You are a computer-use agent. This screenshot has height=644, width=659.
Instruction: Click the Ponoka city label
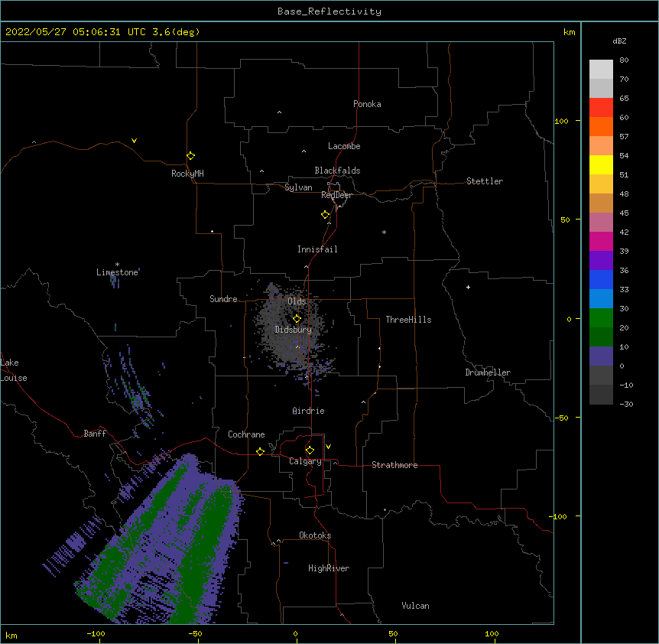point(367,104)
